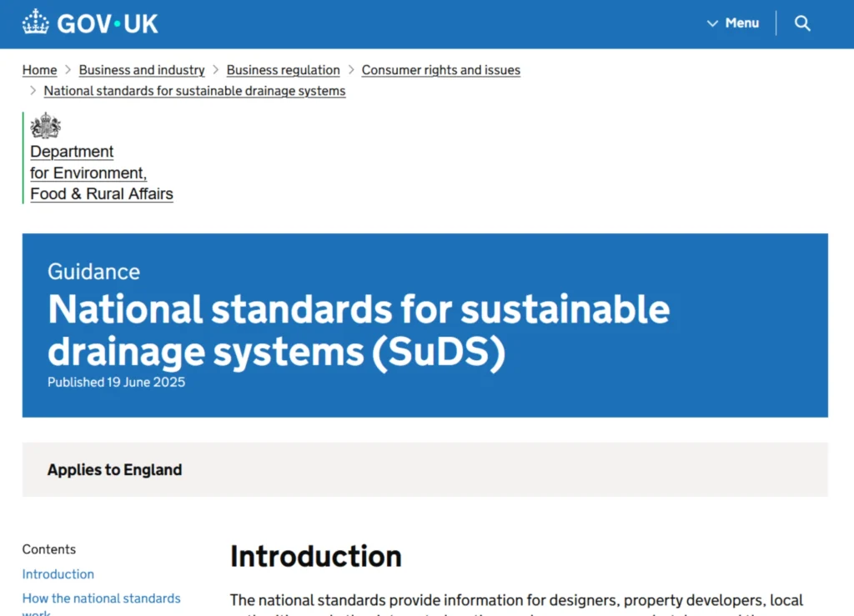Click the GOV.UK wordmark text
Image resolution: width=854 pixels, height=616 pixels.
tap(108, 24)
